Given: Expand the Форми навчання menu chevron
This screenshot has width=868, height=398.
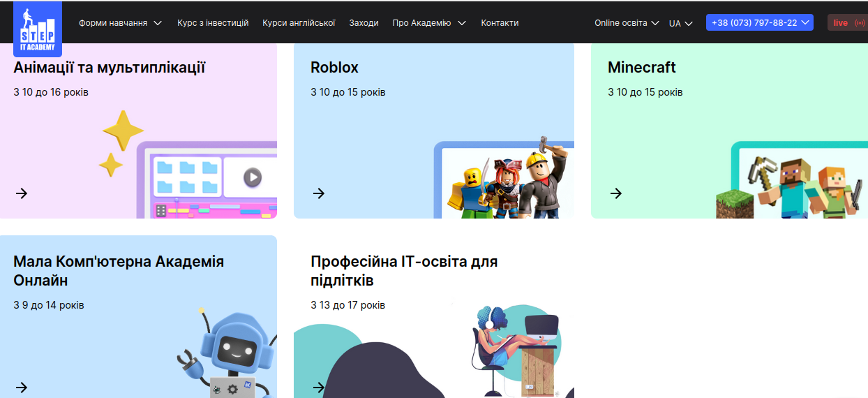Looking at the screenshot, I should pyautogui.click(x=158, y=23).
